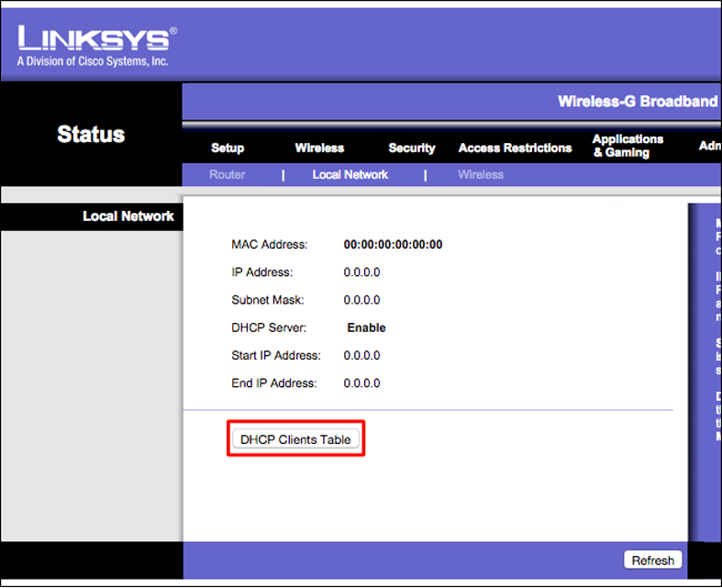Image resolution: width=722 pixels, height=588 pixels.
Task: Select the Applications & Gaming tab
Action: [628, 146]
